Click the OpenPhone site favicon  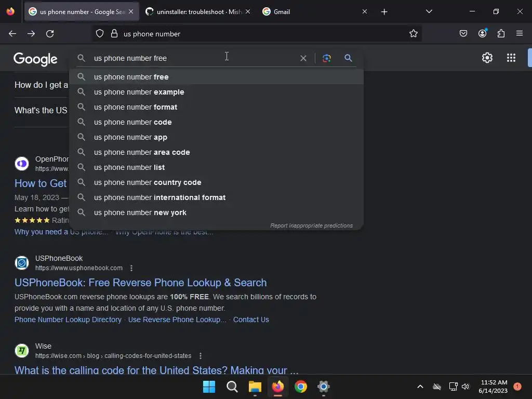click(22, 164)
